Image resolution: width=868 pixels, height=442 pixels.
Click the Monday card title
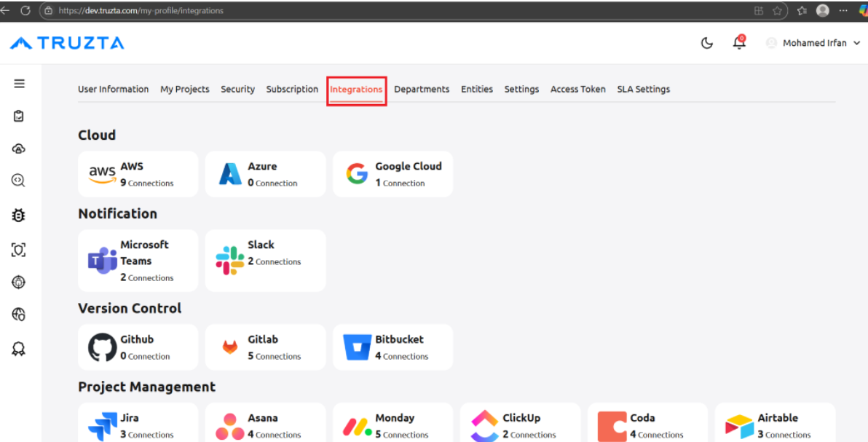pos(395,418)
